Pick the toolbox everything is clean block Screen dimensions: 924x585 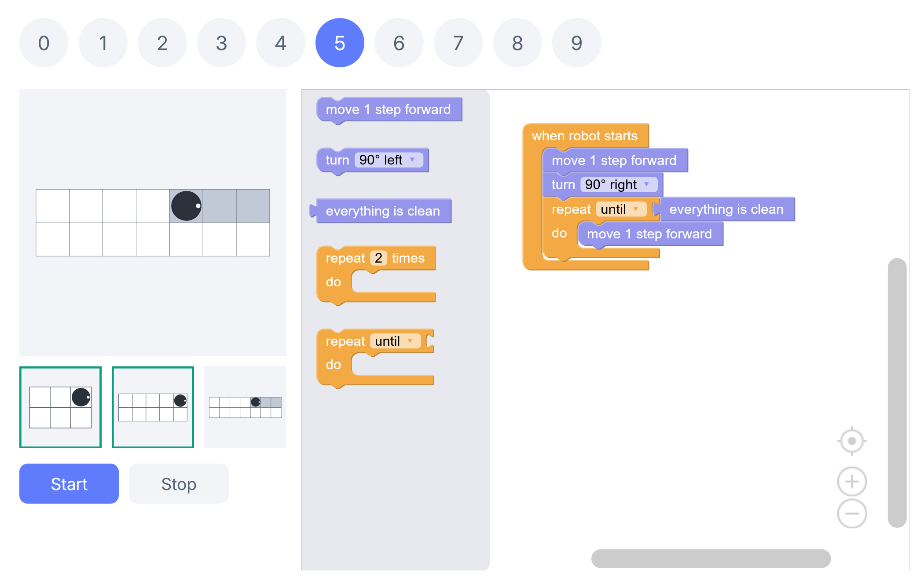381,211
